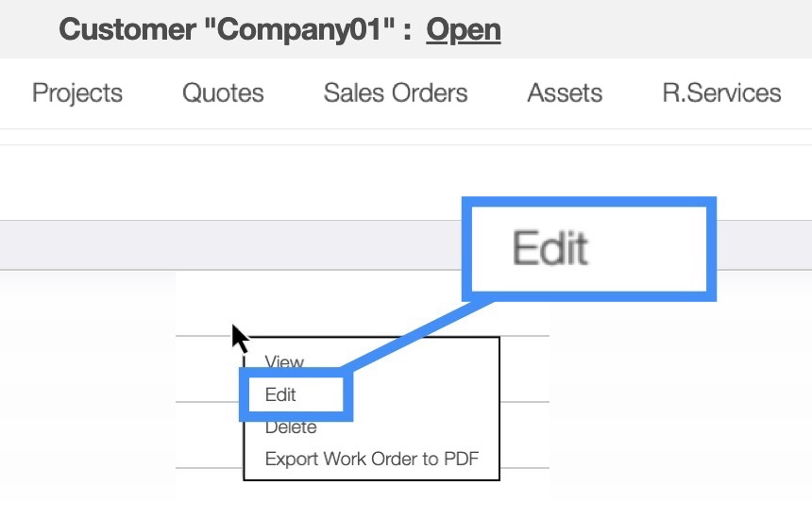Open the R.Services tab
812x519 pixels.
click(x=721, y=92)
